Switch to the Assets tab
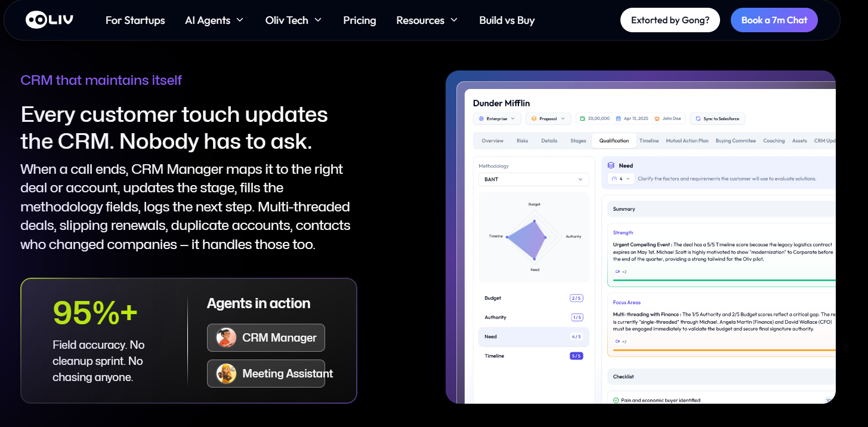Viewport: 868px width, 427px height. point(799,141)
